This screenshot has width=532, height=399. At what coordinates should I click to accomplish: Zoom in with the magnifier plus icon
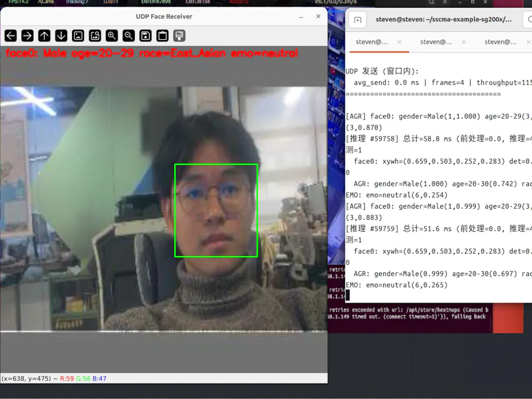112,35
